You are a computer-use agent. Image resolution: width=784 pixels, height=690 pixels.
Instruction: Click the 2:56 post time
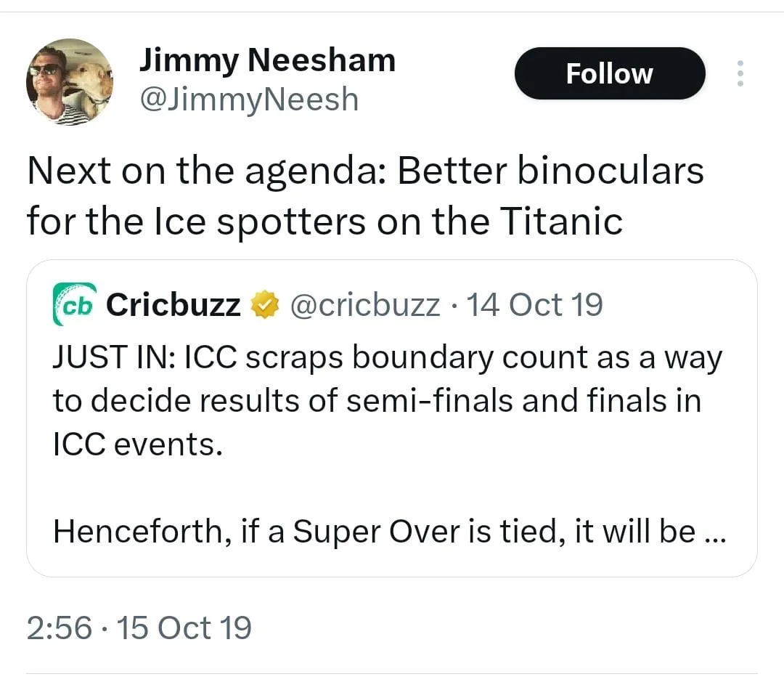pyautogui.click(x=59, y=628)
